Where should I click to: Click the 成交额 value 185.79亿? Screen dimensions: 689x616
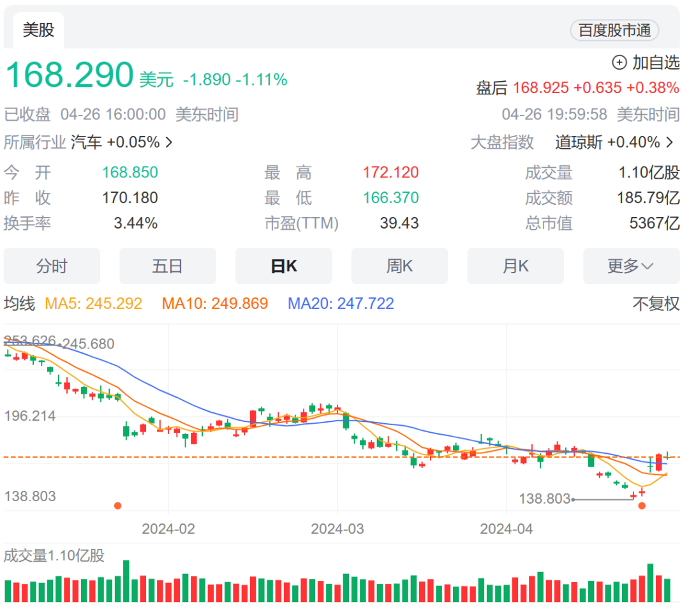click(648, 198)
